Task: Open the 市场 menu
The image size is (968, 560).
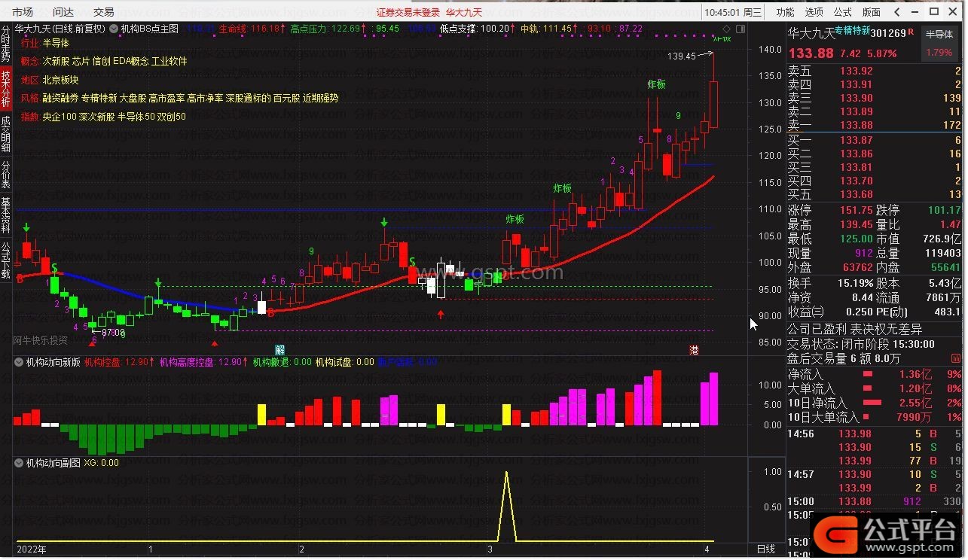Action: point(23,12)
